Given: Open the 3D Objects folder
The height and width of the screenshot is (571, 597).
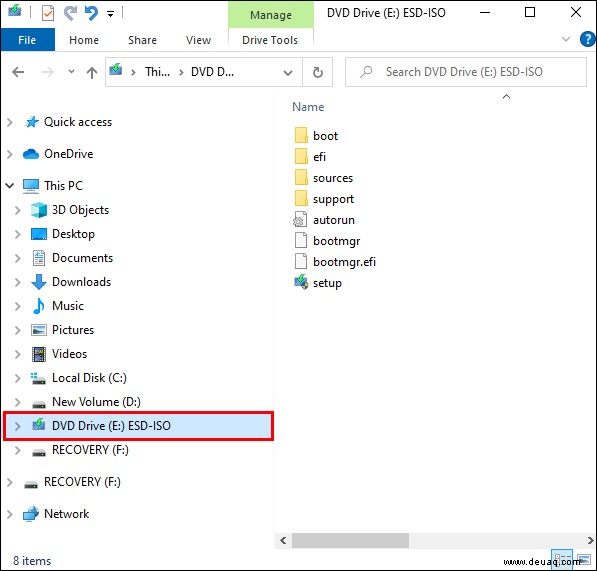Looking at the screenshot, I should click(80, 210).
